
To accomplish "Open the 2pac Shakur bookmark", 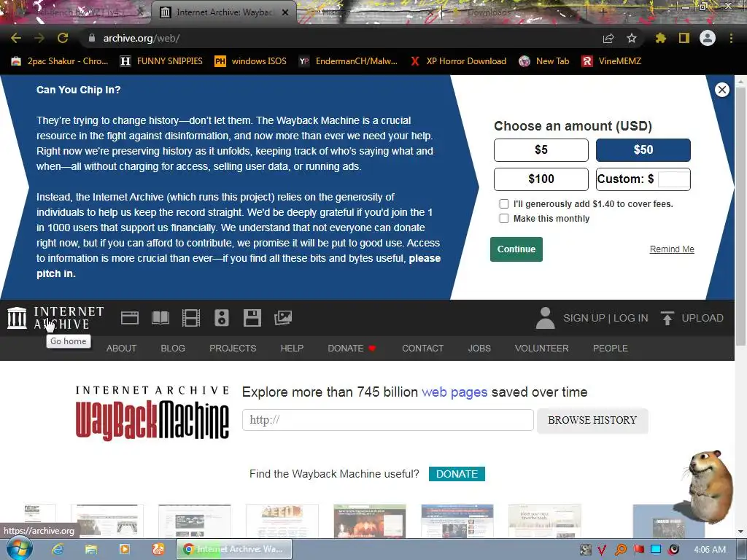I will [60, 61].
